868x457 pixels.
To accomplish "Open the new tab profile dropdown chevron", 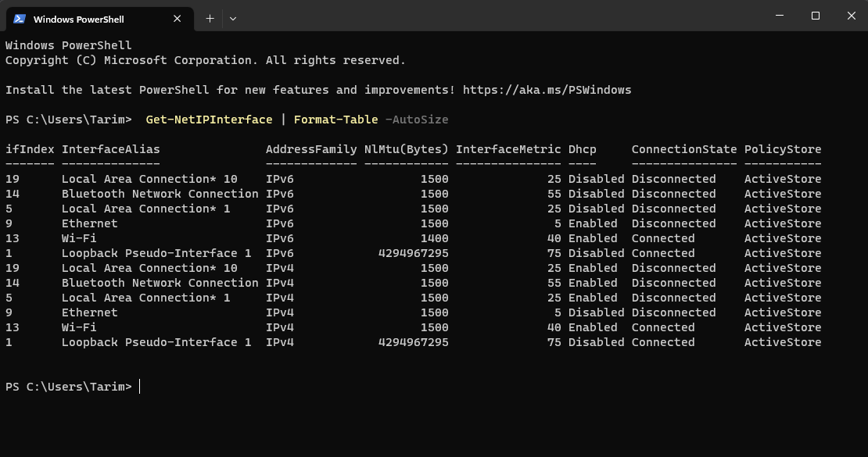I will point(233,18).
